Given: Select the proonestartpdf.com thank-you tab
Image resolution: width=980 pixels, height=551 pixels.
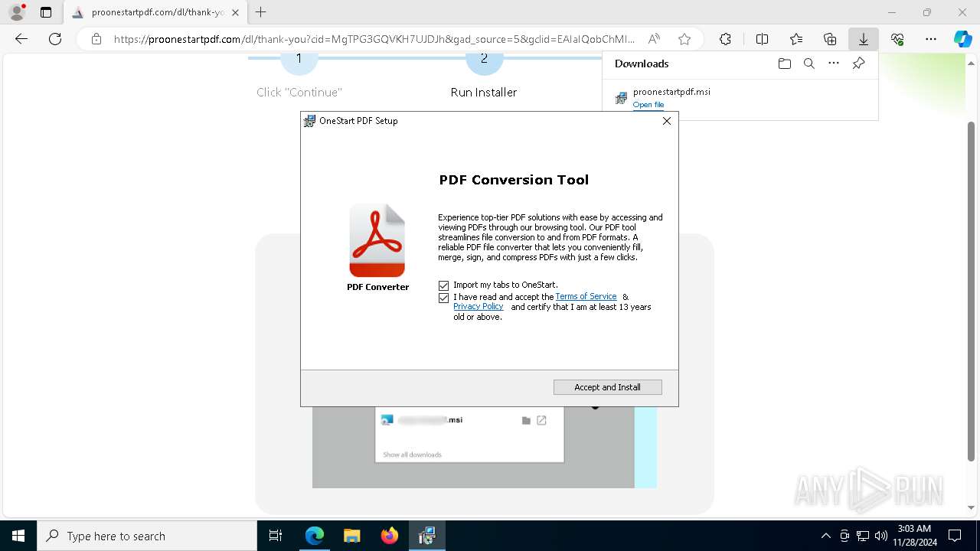Looking at the screenshot, I should pos(156,12).
